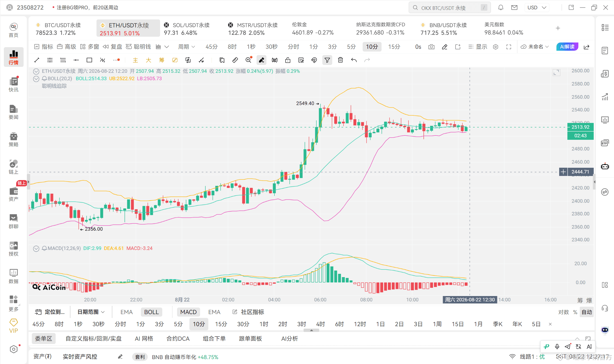The width and height of the screenshot is (614, 364).
Task: Toggle the 对数 logarithmic scale
Action: click(x=564, y=312)
